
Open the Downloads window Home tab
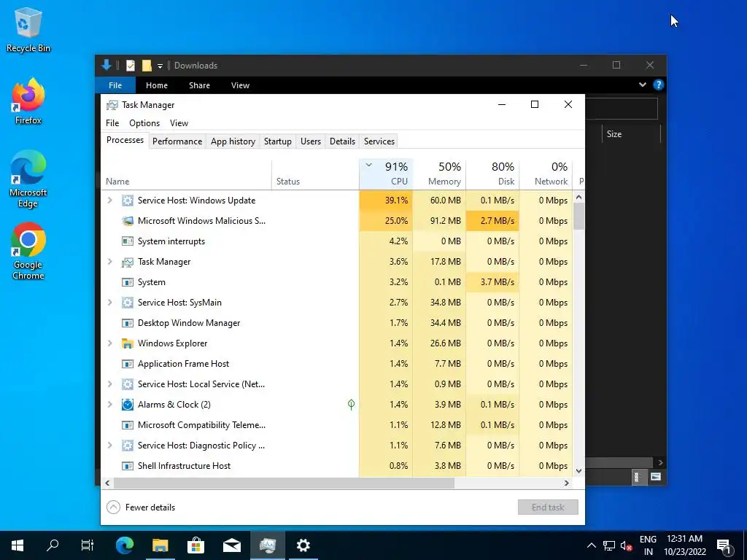pyautogui.click(x=157, y=85)
